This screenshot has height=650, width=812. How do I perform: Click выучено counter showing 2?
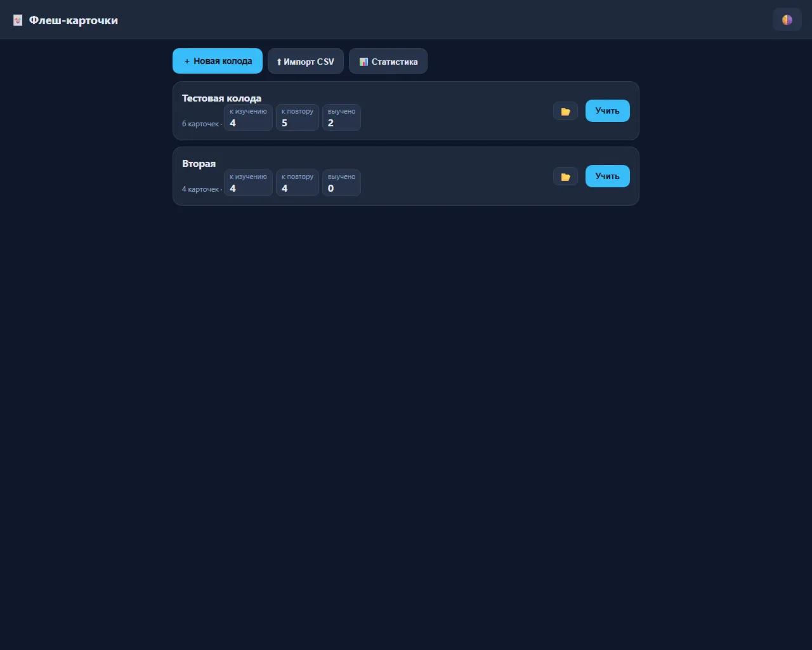point(341,117)
